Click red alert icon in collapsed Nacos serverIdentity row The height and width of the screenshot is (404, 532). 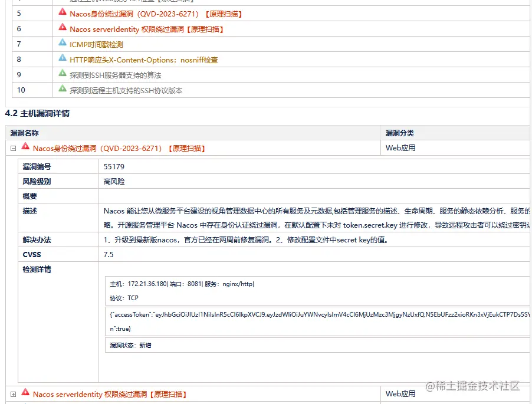[25, 392]
